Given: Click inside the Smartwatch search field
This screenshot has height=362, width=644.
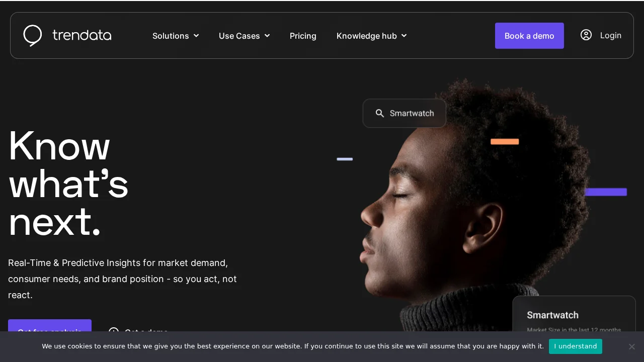Looking at the screenshot, I should [412, 113].
